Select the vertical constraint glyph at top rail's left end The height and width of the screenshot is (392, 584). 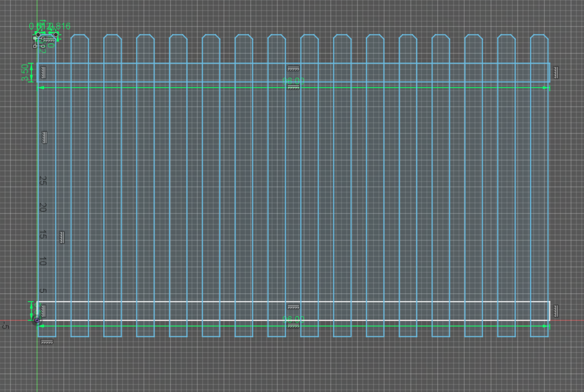tap(44, 72)
